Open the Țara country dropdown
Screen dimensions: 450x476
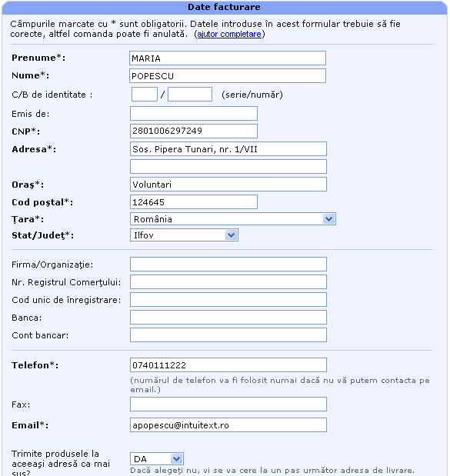(x=233, y=219)
